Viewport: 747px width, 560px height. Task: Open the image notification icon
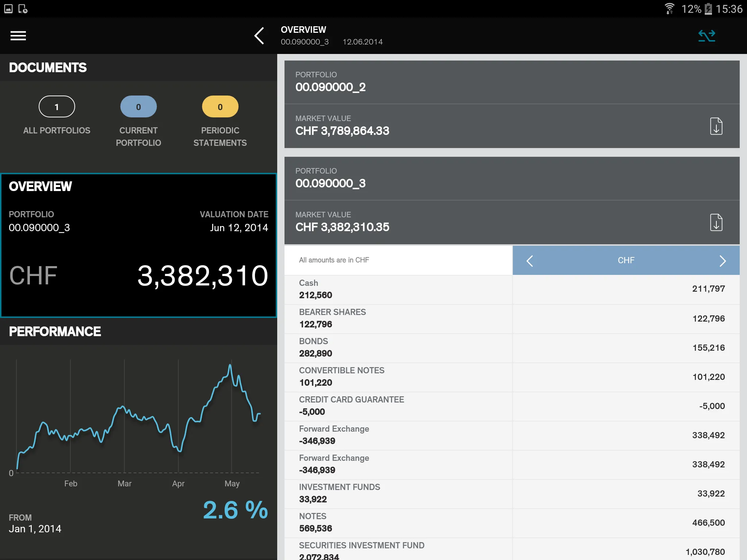tap(8, 9)
